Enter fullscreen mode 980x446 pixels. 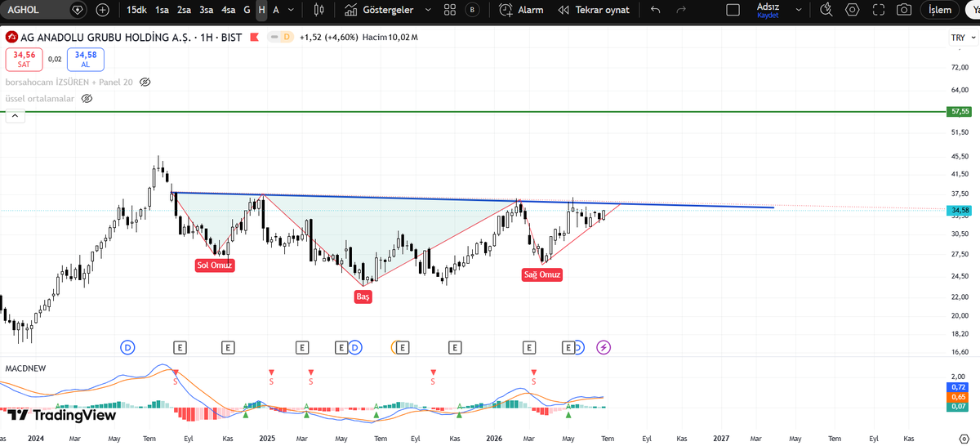879,10
